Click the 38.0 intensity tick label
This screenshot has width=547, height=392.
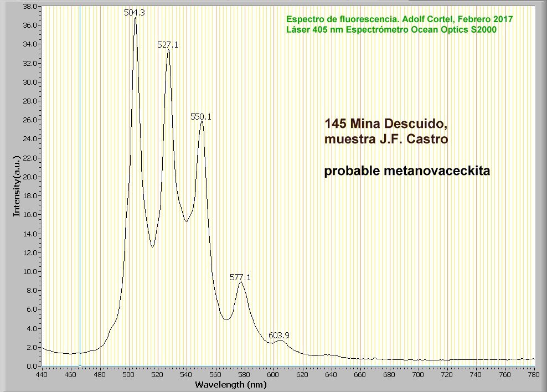tap(30, 6)
